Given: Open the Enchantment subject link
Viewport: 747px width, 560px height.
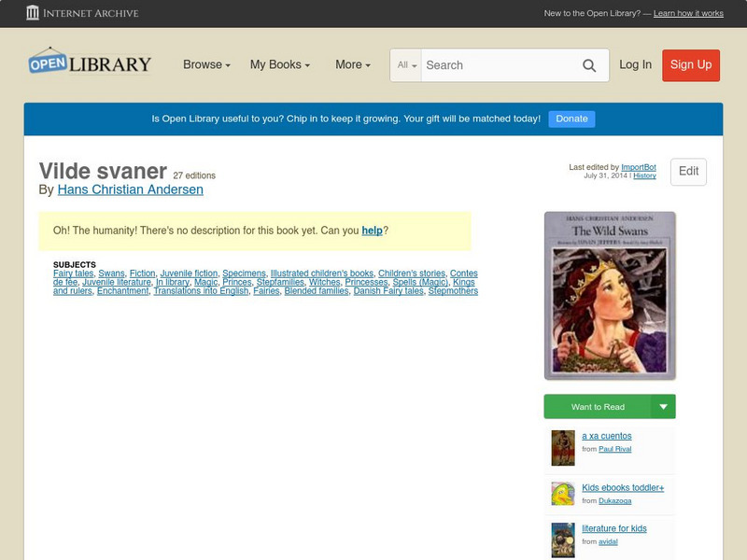Looking at the screenshot, I should [123, 291].
